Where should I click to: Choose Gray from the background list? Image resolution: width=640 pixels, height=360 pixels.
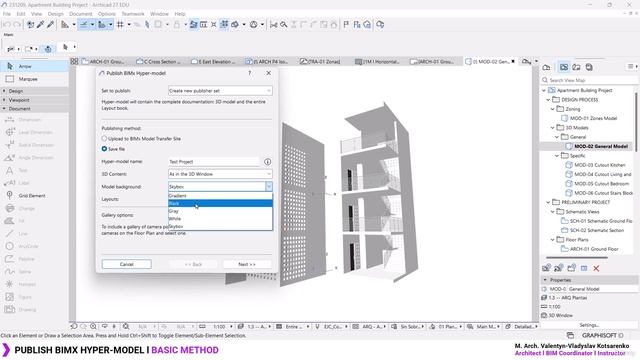point(220,211)
